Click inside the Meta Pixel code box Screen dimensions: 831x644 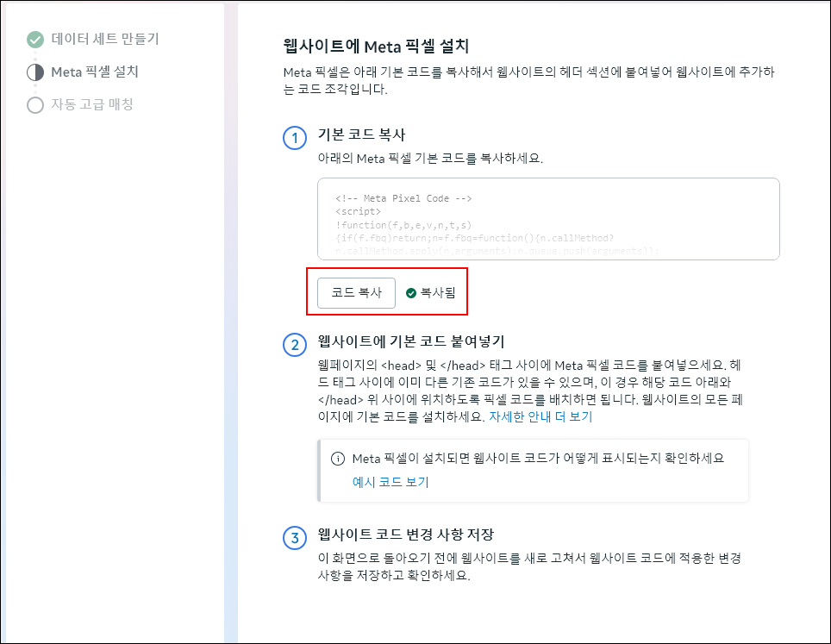click(547, 219)
